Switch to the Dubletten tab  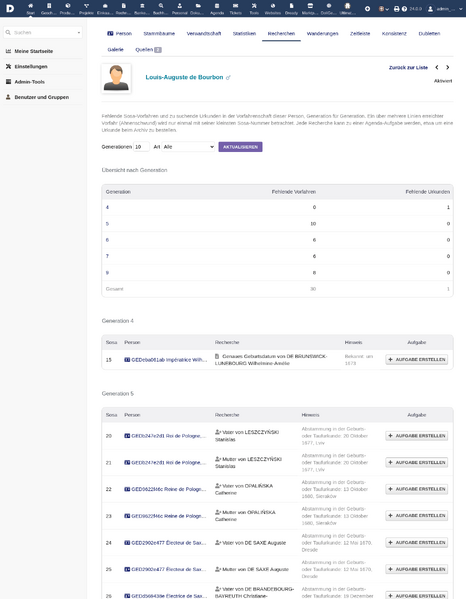429,34
